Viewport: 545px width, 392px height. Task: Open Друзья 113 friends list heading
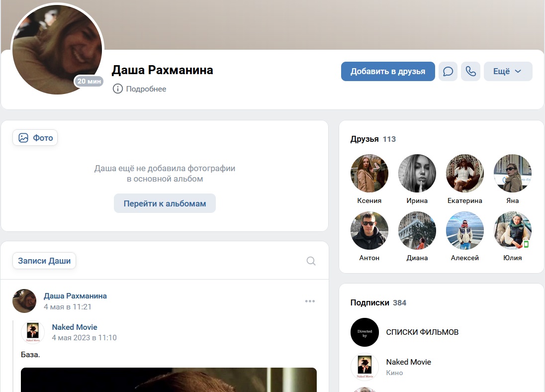tap(373, 139)
